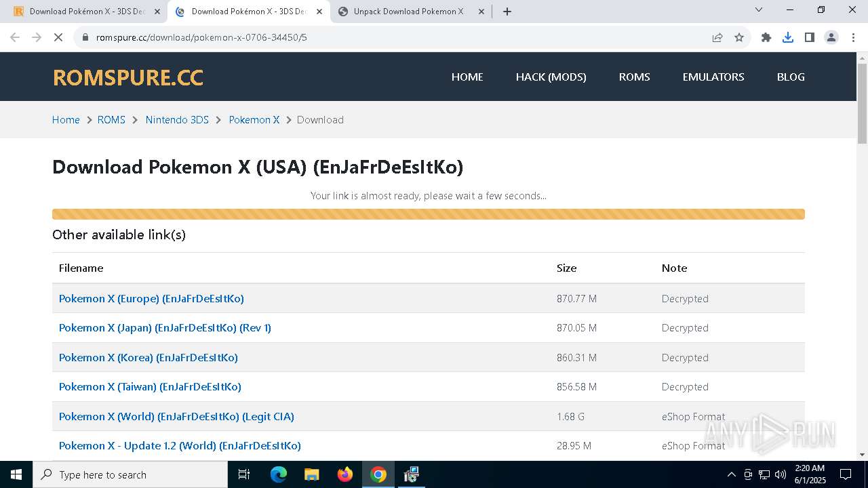Share this page icon in address bar
Screen dimensions: 868x488
tap(717, 37)
